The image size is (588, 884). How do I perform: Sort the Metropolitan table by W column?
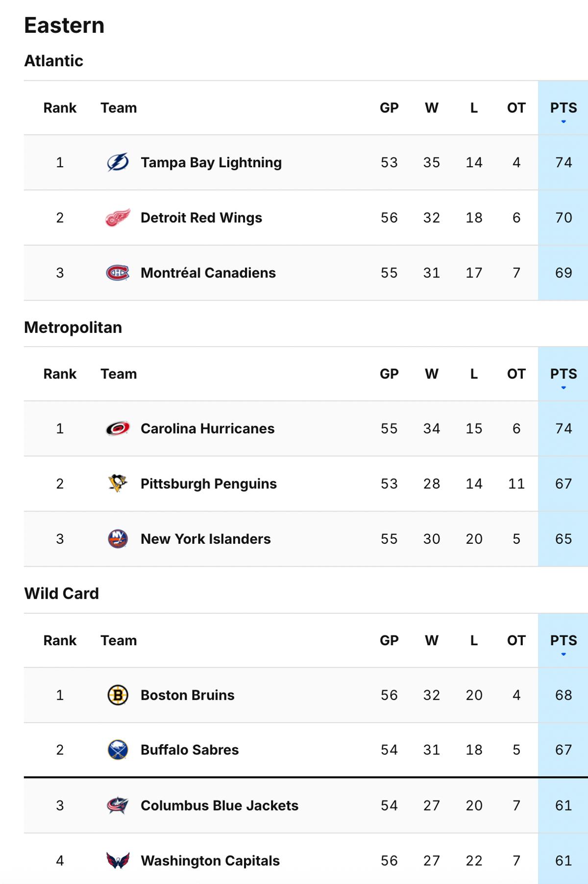coord(432,374)
